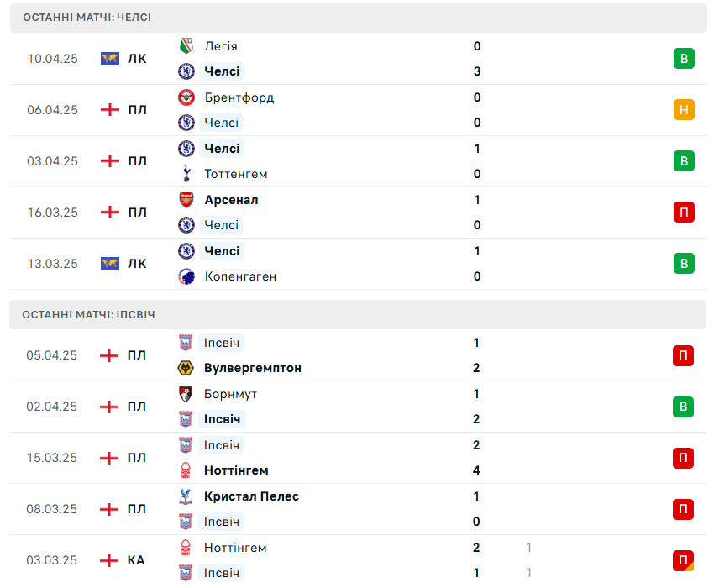This screenshot has width=719, height=588.
Task: Click the red П badge for Arsenal match
Action: [x=684, y=213]
